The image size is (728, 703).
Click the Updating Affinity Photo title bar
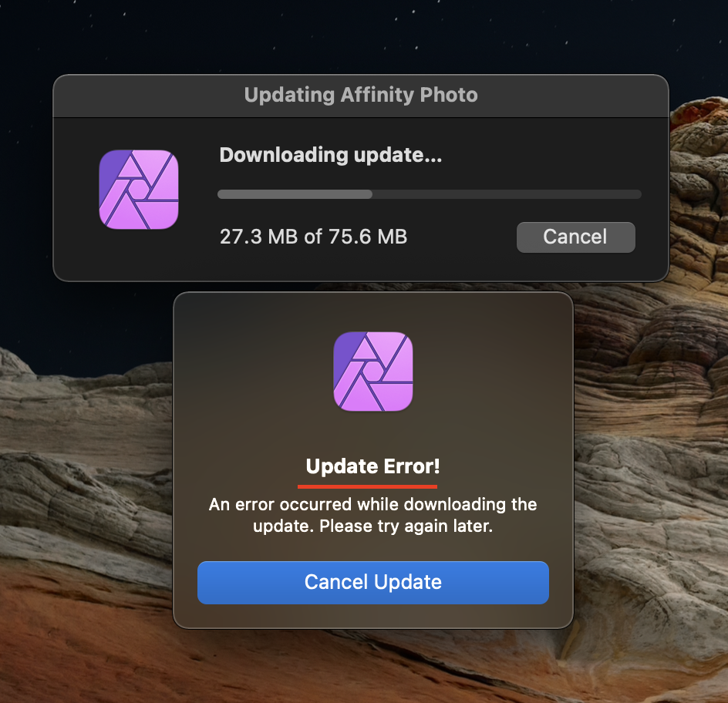coord(361,96)
